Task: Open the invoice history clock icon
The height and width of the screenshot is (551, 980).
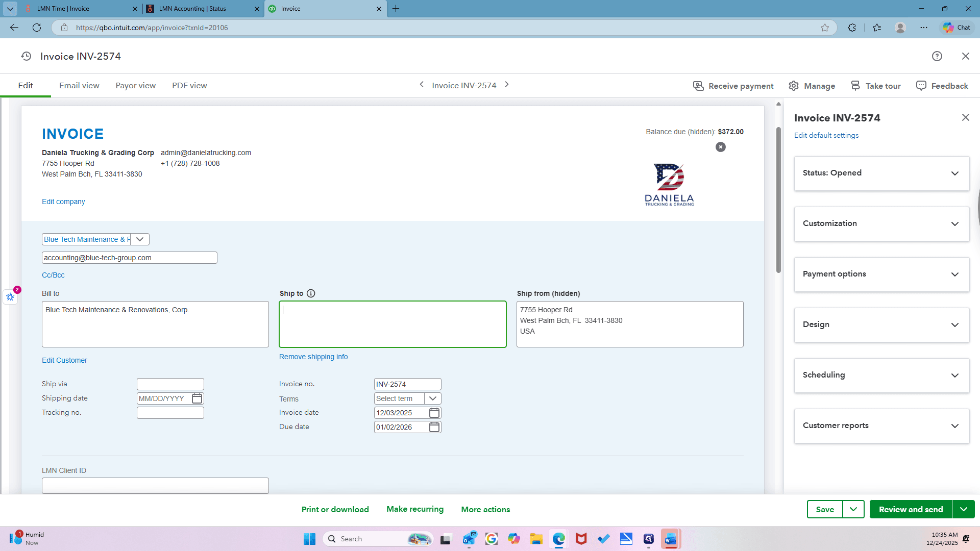Action: tap(26, 56)
